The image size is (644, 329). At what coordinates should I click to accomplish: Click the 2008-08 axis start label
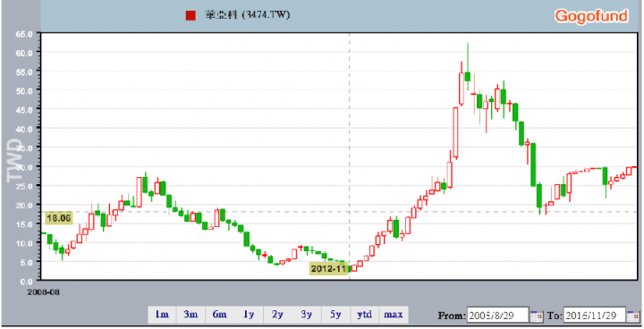44,292
